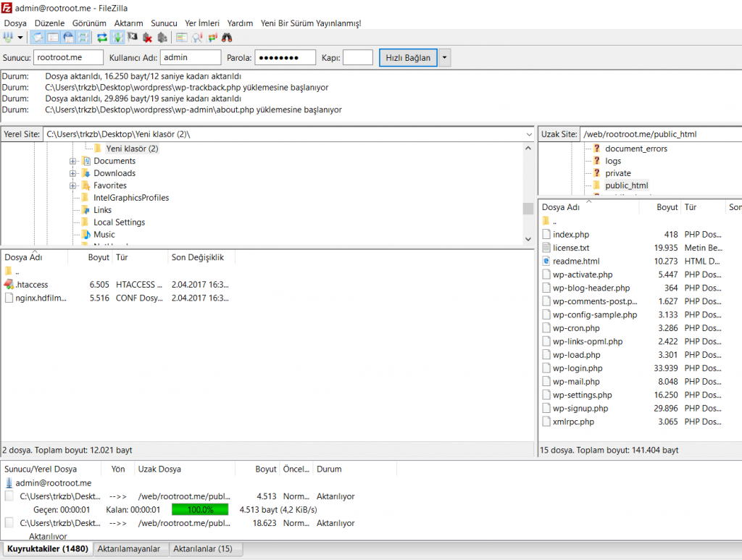Screen dimensions: 742x560
Task: Open the Yardım menu
Action: click(x=240, y=23)
